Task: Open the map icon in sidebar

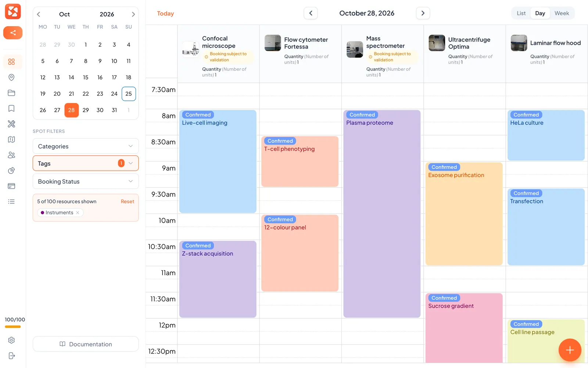Action: [11, 139]
